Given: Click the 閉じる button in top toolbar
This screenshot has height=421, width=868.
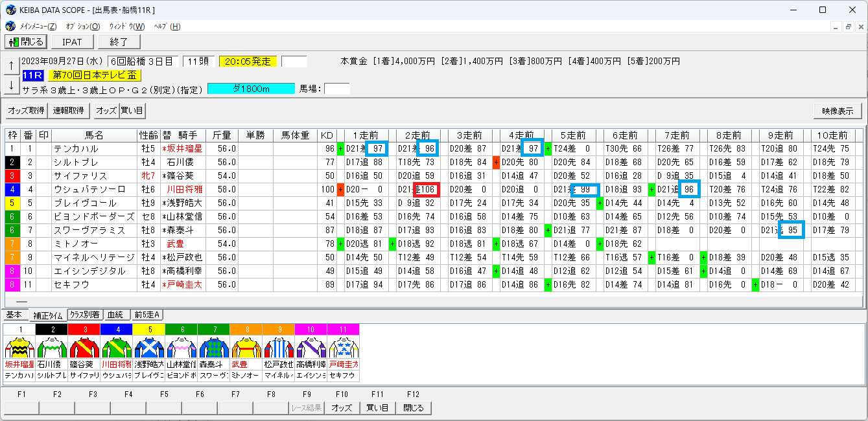Looking at the screenshot, I should pos(25,42).
